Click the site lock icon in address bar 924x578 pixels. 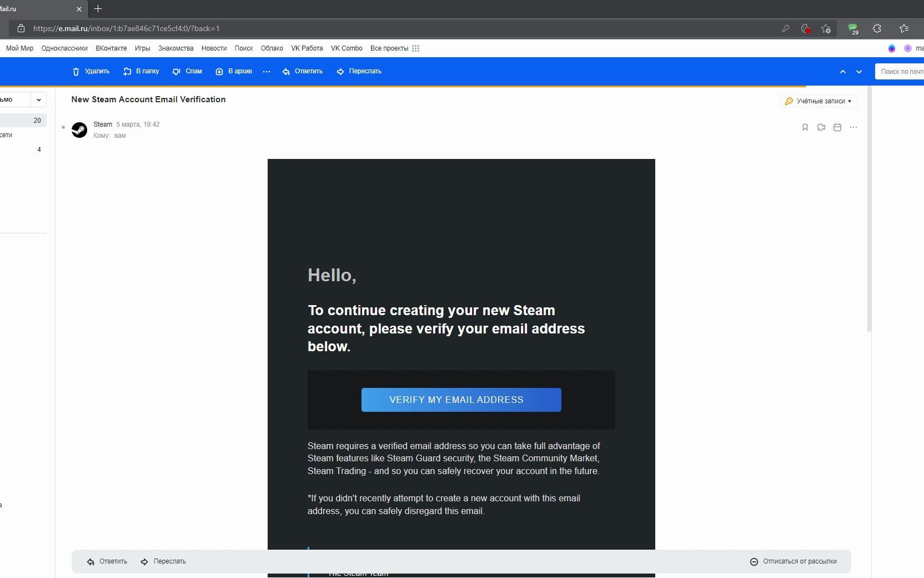[21, 28]
